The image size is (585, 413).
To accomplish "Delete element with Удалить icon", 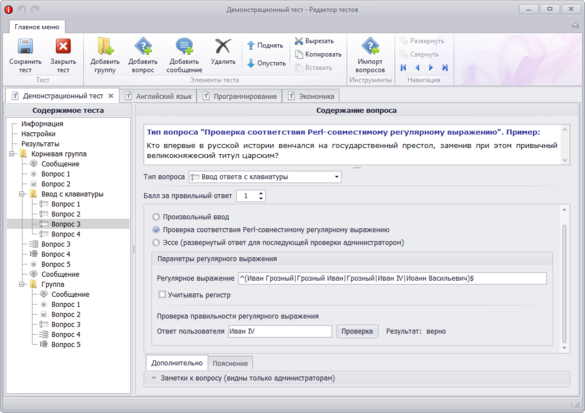I will click(223, 47).
